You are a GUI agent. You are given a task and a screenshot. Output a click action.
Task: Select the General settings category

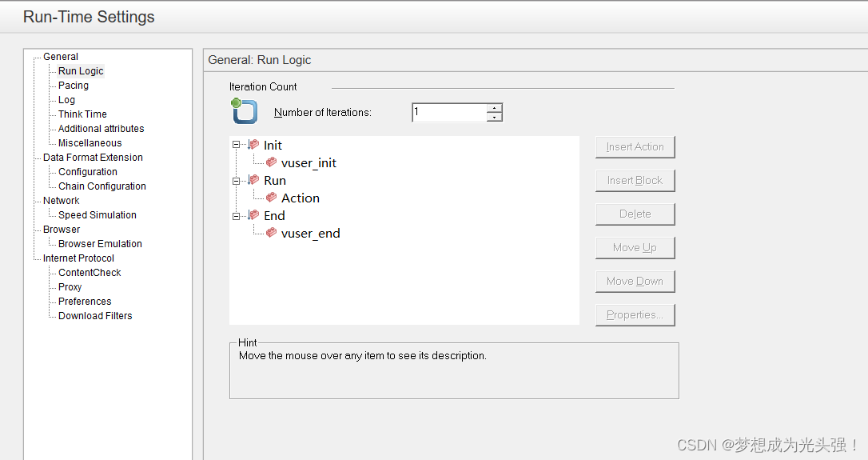pyautogui.click(x=61, y=57)
